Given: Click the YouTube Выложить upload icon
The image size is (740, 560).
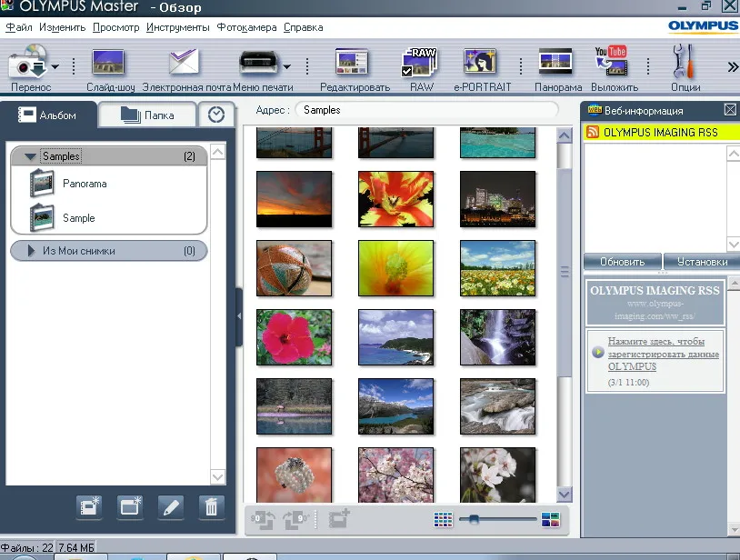Looking at the screenshot, I should click(611, 61).
